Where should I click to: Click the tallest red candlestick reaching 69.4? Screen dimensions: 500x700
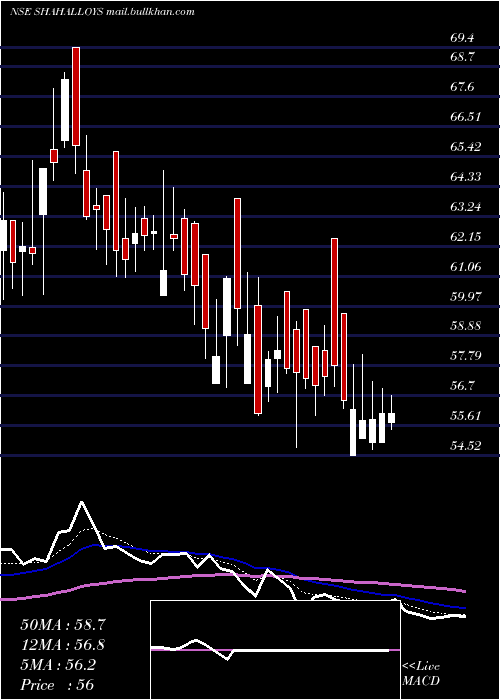coord(76,96)
